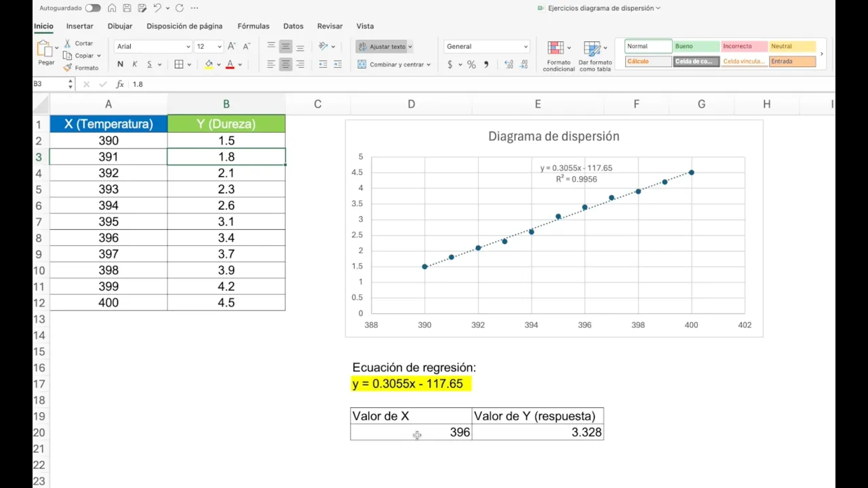Click the cell borders icon
868x488 pixels.
pos(179,64)
